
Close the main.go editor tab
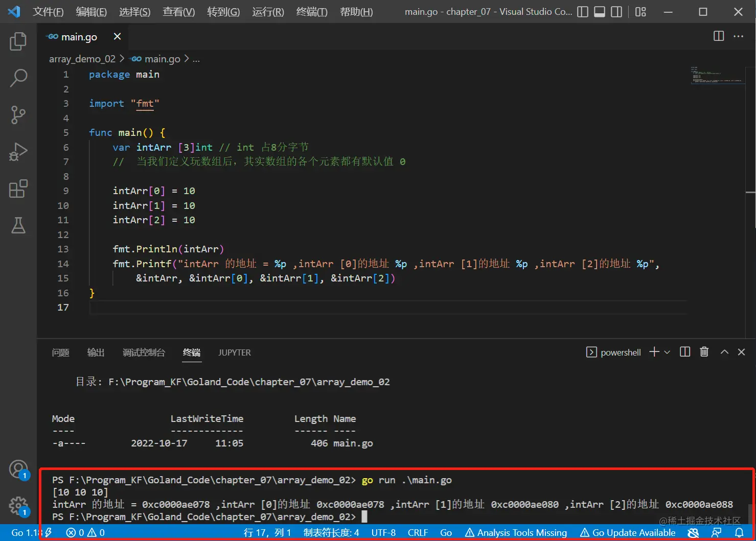[117, 36]
